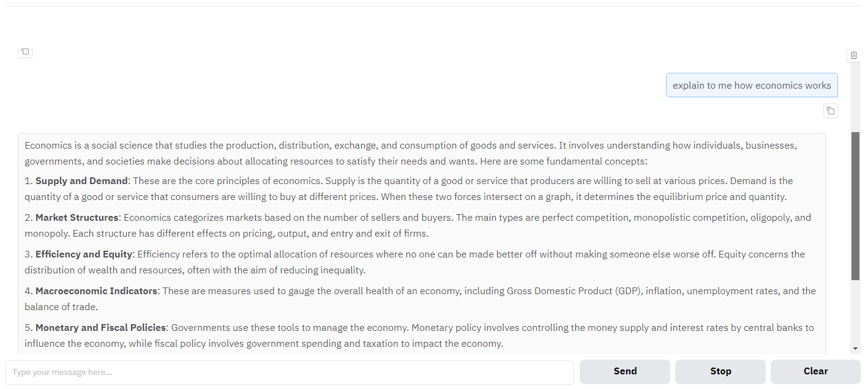This screenshot has height=389, width=868.
Task: Click the scrollbar track below the thumb
Action: pyautogui.click(x=855, y=312)
